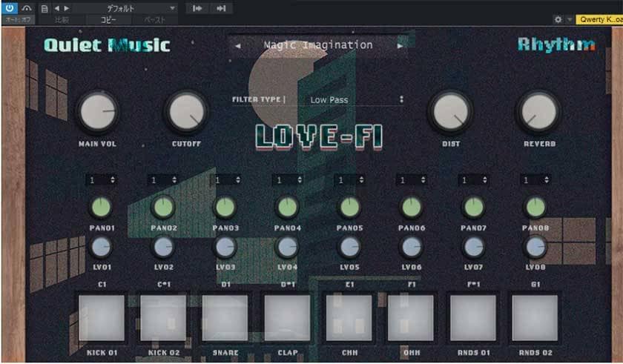Click the KICK 01 drum pad
The image size is (623, 364).
(x=102, y=317)
